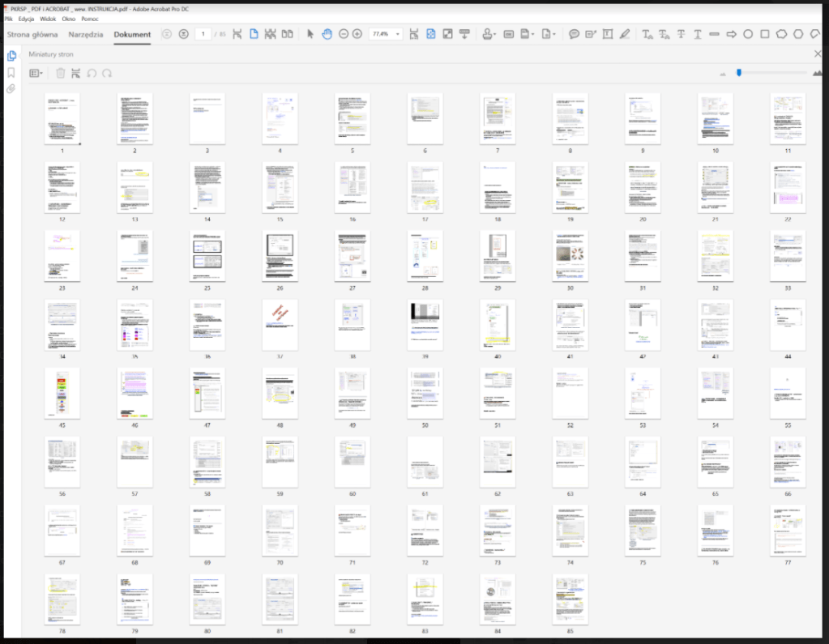
Task: Toggle the Page Thumbnails panel icon
Action: pos(11,56)
